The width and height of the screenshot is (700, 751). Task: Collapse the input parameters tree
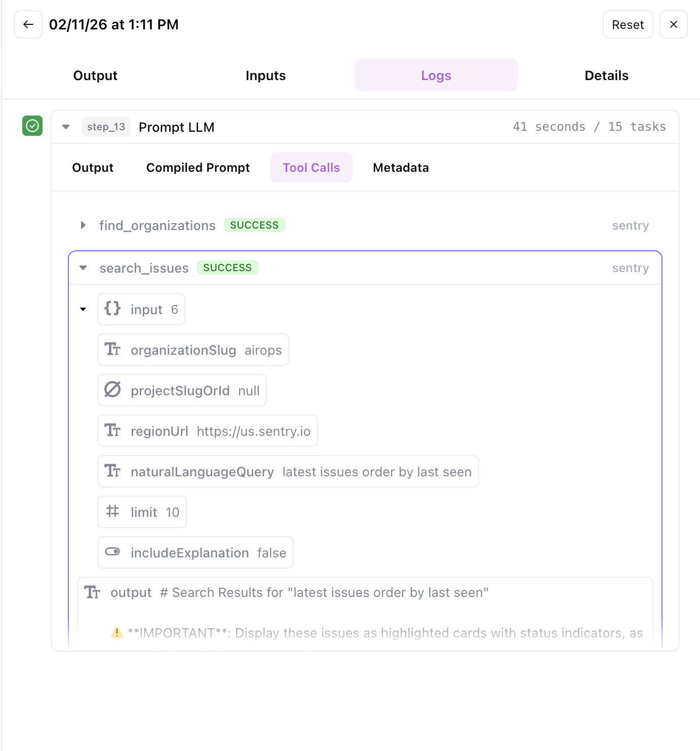tap(83, 309)
